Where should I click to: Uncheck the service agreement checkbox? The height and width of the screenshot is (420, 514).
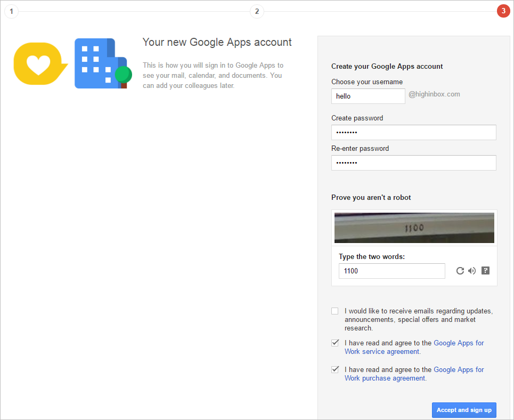click(334, 343)
